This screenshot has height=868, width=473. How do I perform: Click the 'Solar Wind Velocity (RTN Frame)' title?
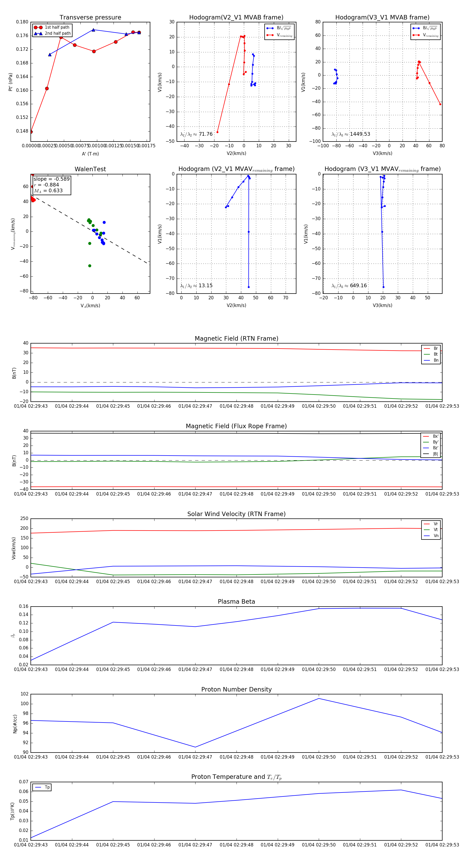[x=236, y=514]
